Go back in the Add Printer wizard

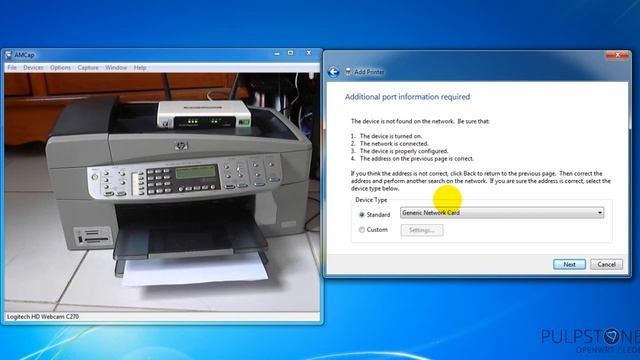click(333, 72)
